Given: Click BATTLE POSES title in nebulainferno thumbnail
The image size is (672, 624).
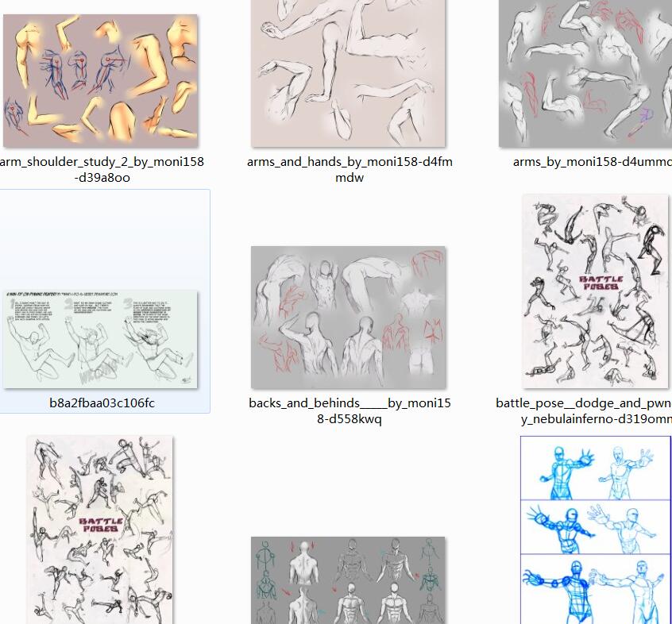Looking at the screenshot, I should [601, 283].
